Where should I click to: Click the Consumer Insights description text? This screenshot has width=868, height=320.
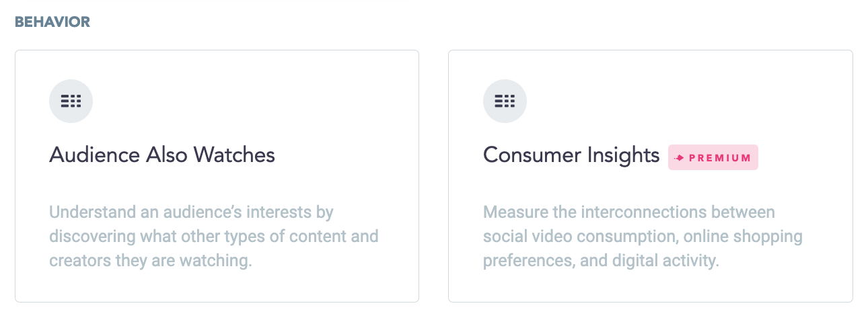point(643,237)
